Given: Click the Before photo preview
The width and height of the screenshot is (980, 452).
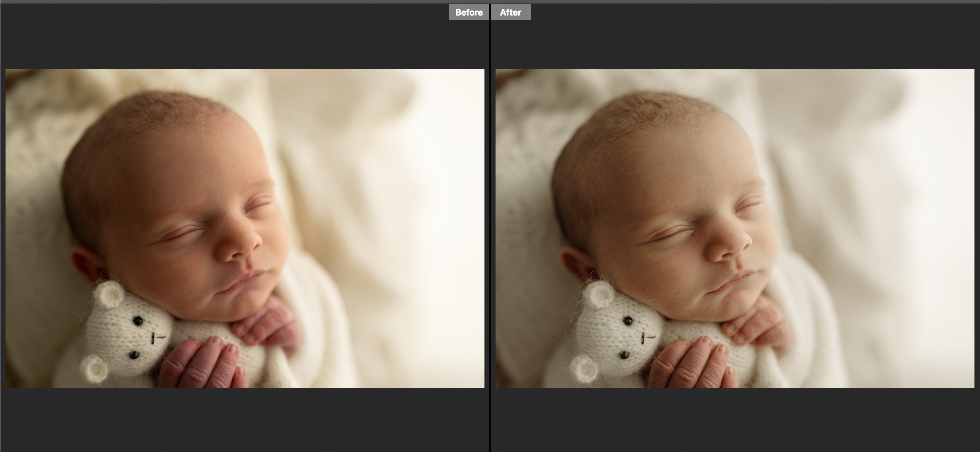Looking at the screenshot, I should click(244, 228).
